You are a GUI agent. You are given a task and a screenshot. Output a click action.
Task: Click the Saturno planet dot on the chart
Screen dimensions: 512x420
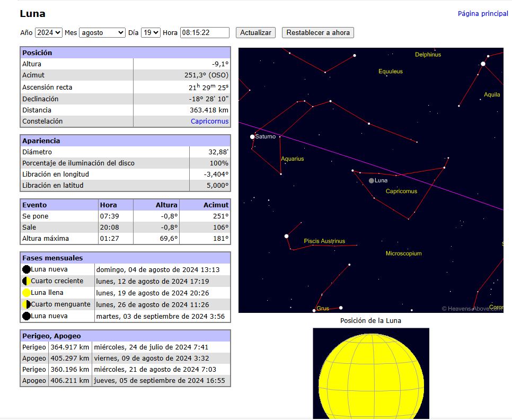point(252,137)
